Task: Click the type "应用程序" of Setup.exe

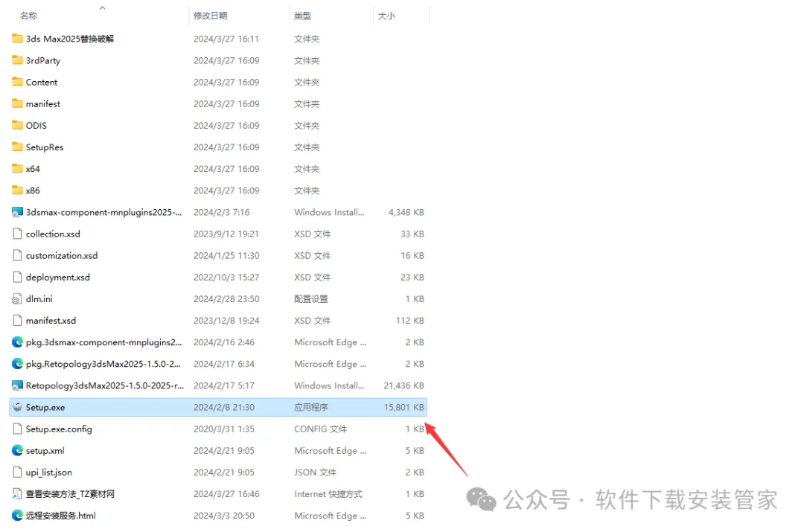Action: pos(310,408)
